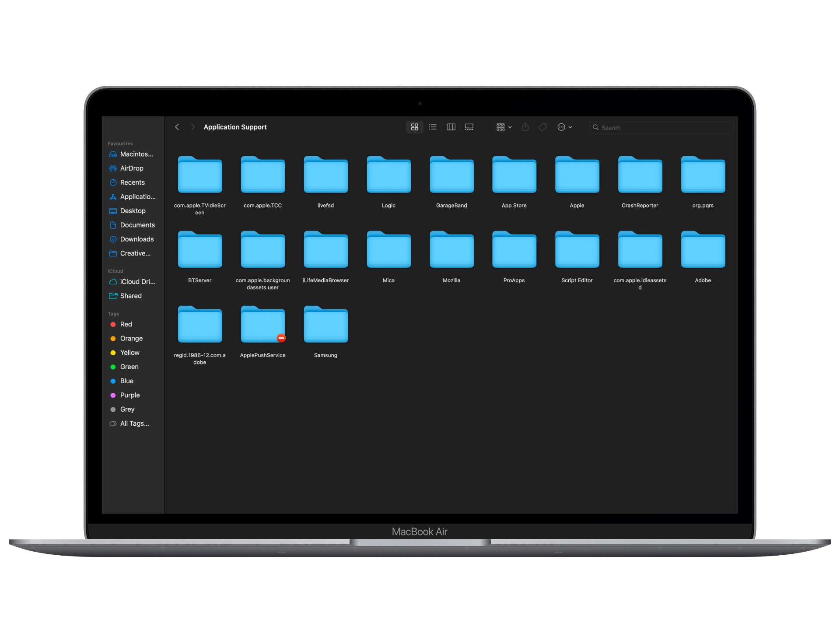Click the Share toolbar icon
This screenshot has height=630, width=840.
click(x=525, y=127)
